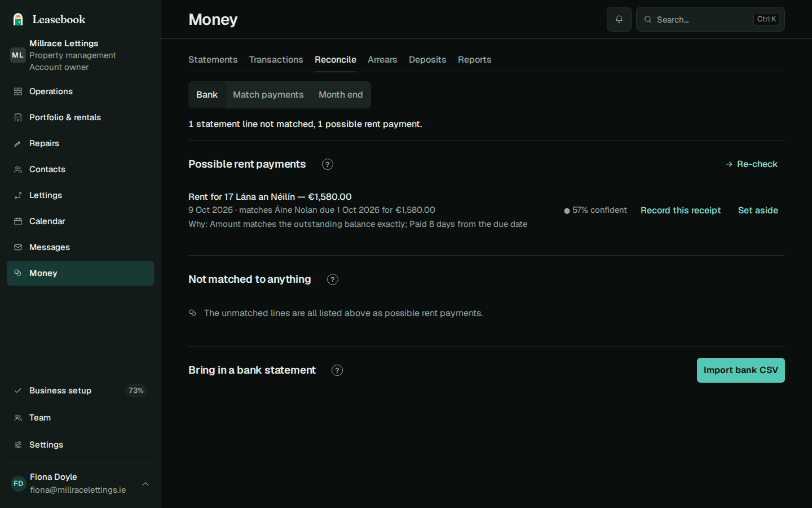Focus the Search input field

[710, 19]
